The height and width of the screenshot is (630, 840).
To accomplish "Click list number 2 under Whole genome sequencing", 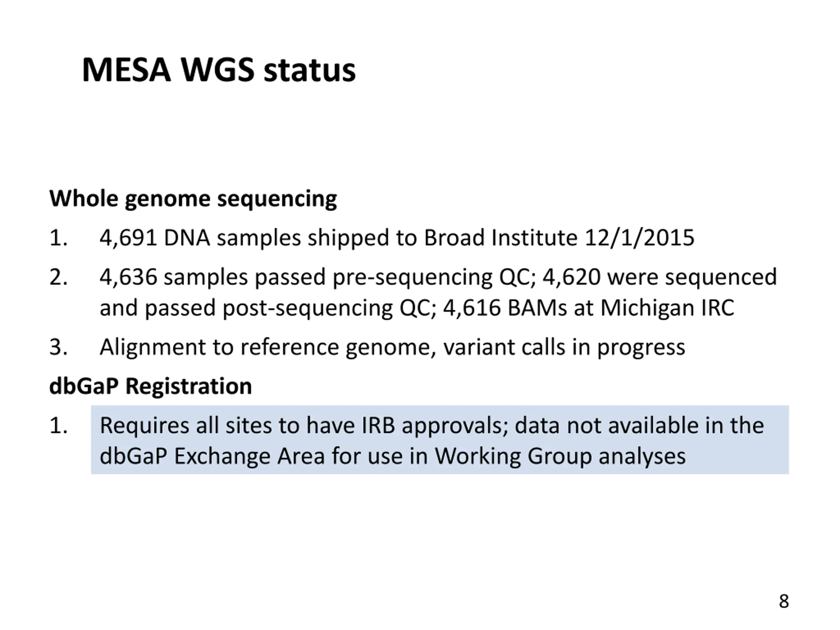I will click(58, 277).
